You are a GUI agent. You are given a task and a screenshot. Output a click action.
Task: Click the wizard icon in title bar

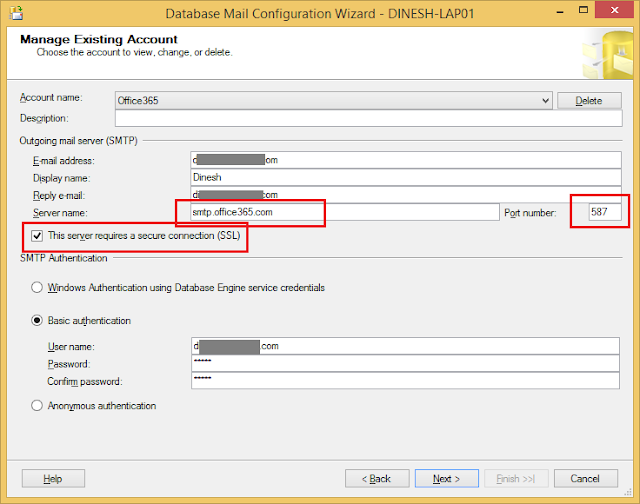(16, 13)
